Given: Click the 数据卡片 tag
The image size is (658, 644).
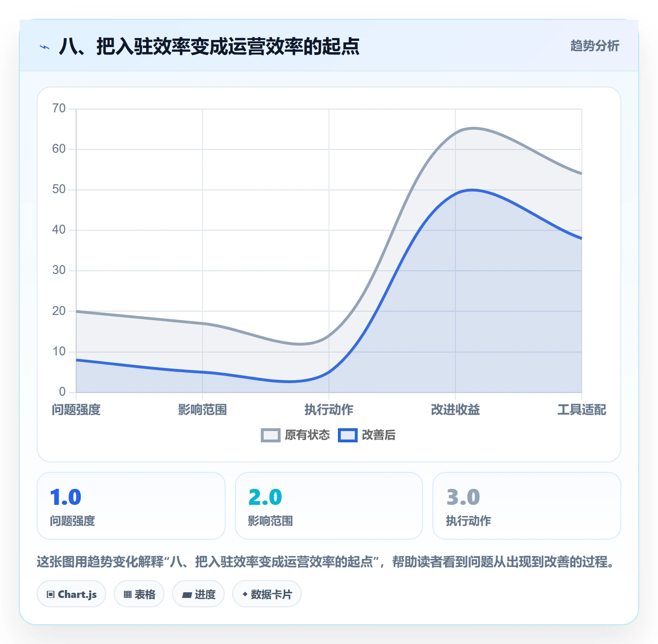Looking at the screenshot, I should point(267,594).
